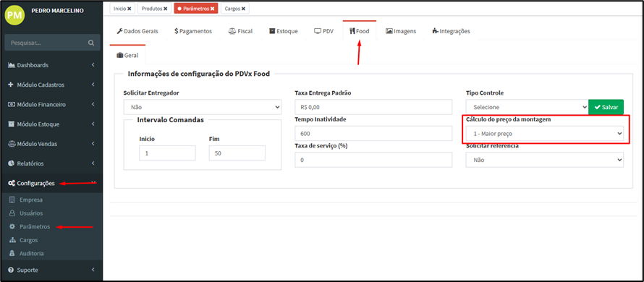The image size is (644, 282).
Task: Switch to the Fiscal tab
Action: tap(240, 31)
